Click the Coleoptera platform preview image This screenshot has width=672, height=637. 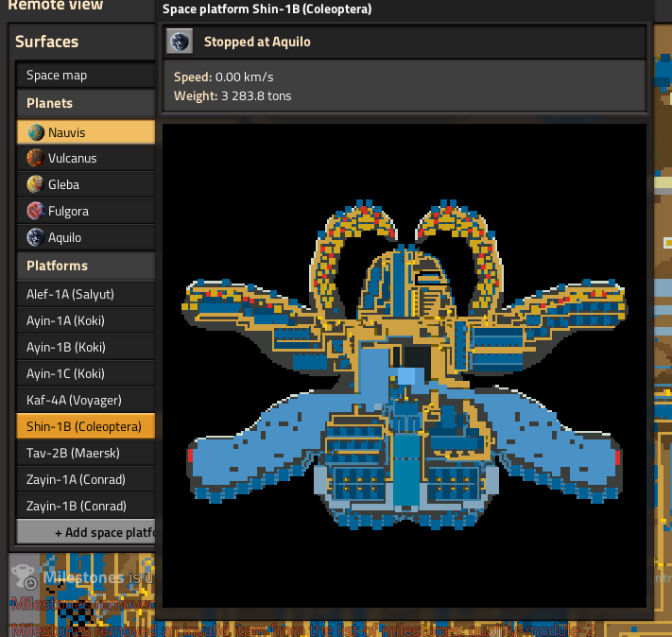click(405, 366)
